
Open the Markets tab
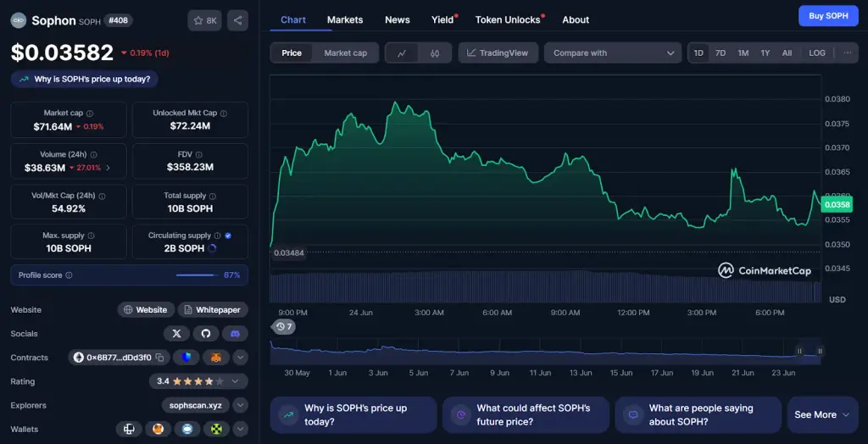(x=345, y=19)
